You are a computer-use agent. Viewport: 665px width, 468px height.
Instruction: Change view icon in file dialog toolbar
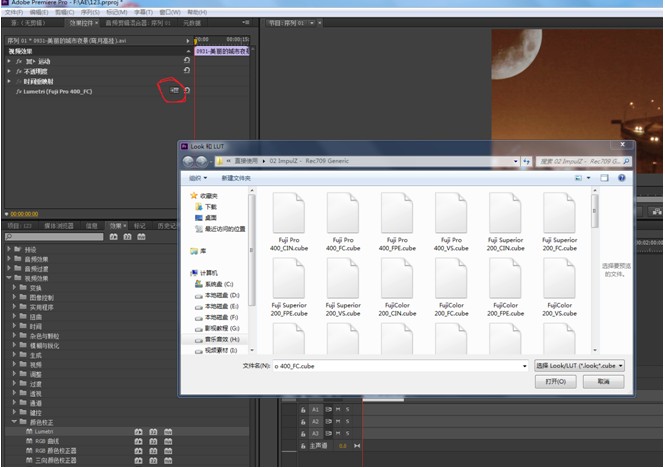point(578,178)
